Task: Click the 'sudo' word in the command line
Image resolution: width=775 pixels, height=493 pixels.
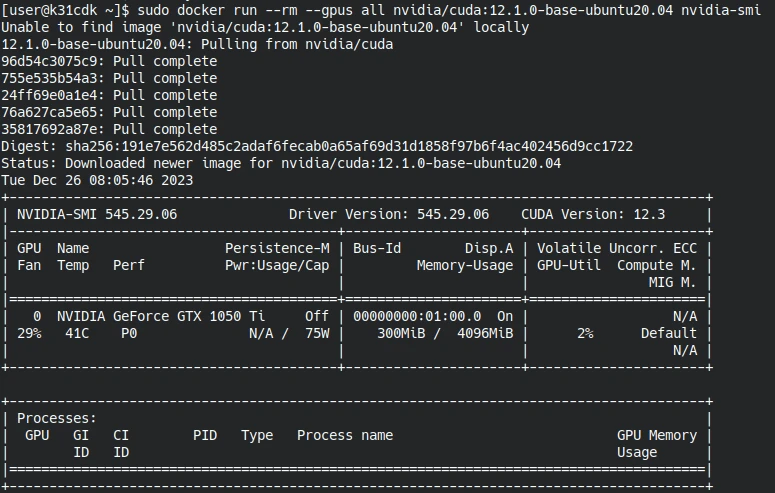Action: (x=154, y=10)
